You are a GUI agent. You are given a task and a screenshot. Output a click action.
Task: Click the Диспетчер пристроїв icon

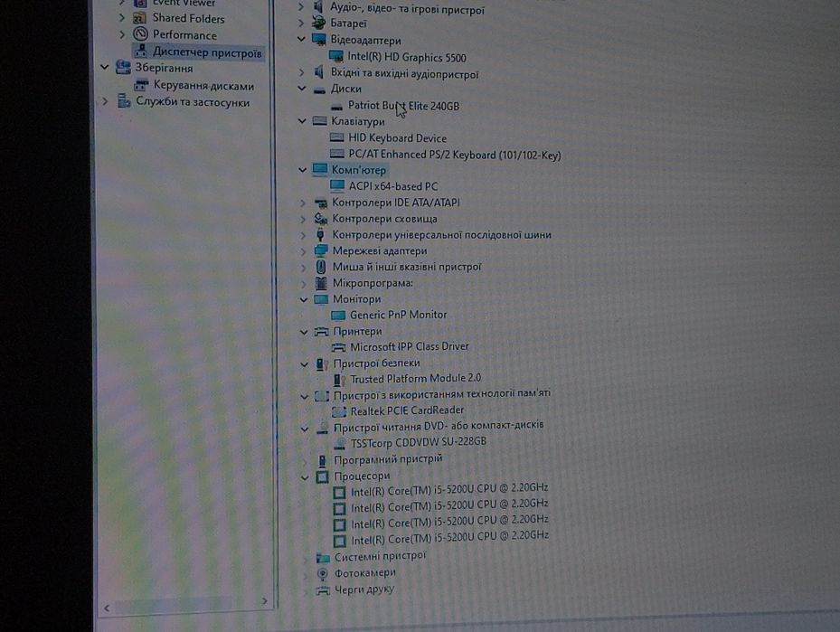pyautogui.click(x=141, y=52)
